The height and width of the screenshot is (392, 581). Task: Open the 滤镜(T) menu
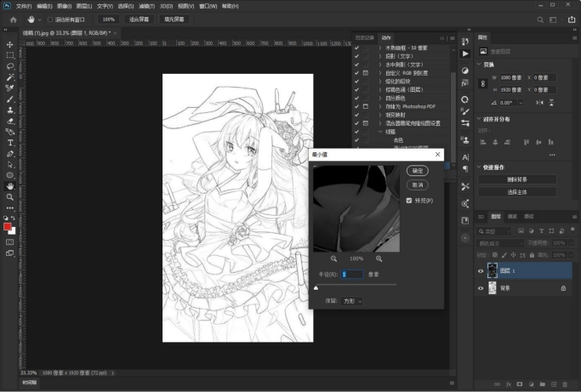146,6
